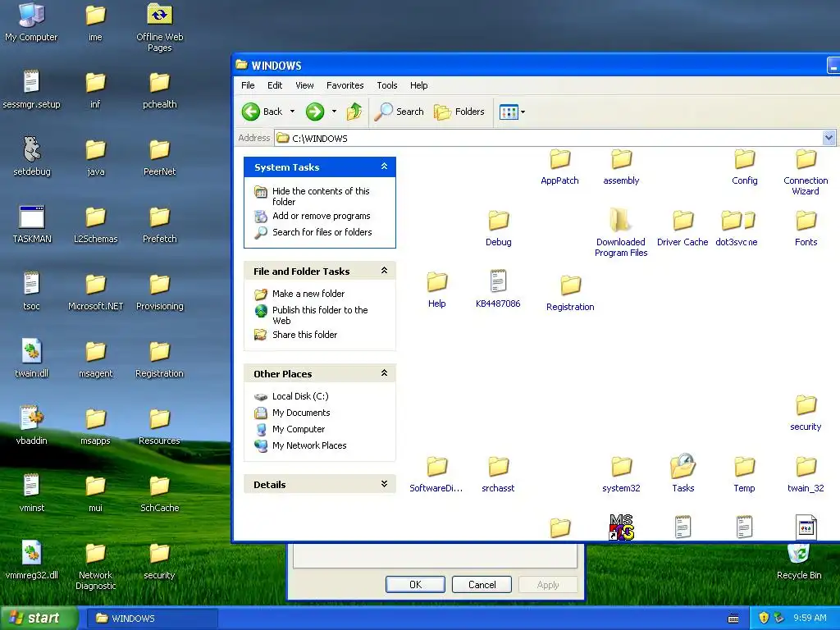Expand the Details panel
The image size is (840, 630).
384,484
